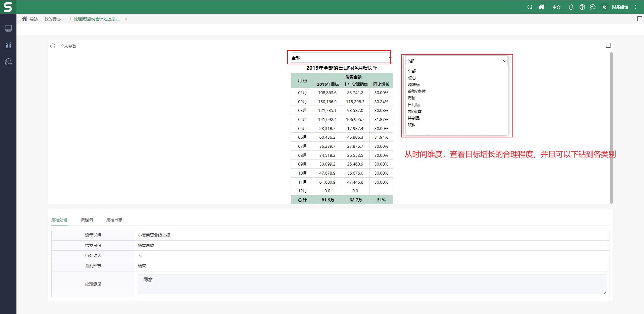Click the Smartbi S logo
Viewport: 644px width, 314px height.
(8, 7)
